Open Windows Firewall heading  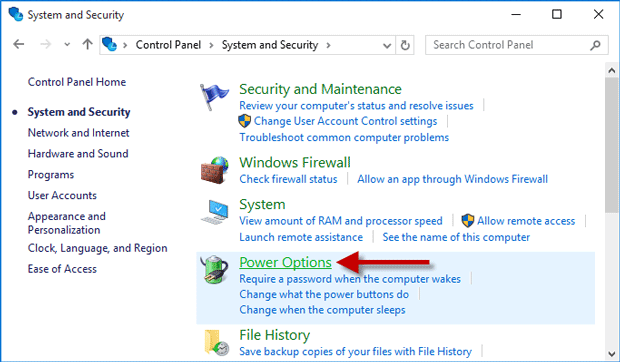(295, 162)
